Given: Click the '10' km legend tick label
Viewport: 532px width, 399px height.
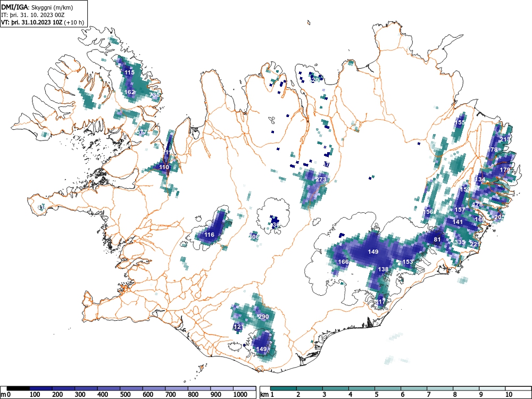Looking at the screenshot, I should [509, 395].
